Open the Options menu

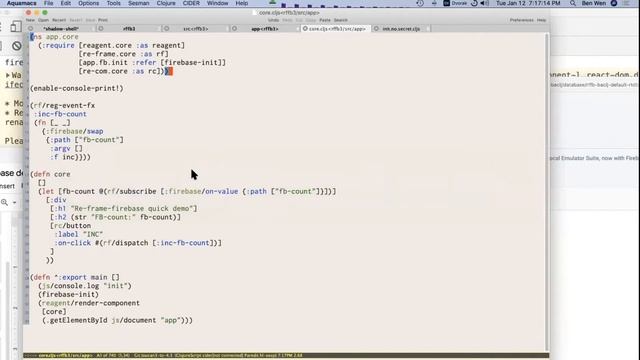click(88, 3)
